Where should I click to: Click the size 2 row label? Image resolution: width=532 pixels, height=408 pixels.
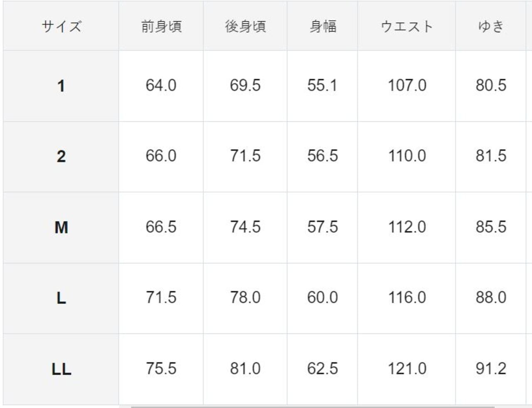pyautogui.click(x=61, y=157)
